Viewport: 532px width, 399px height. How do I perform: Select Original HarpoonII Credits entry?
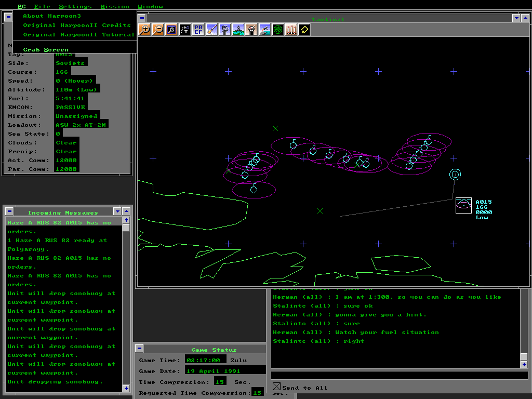tap(75, 25)
